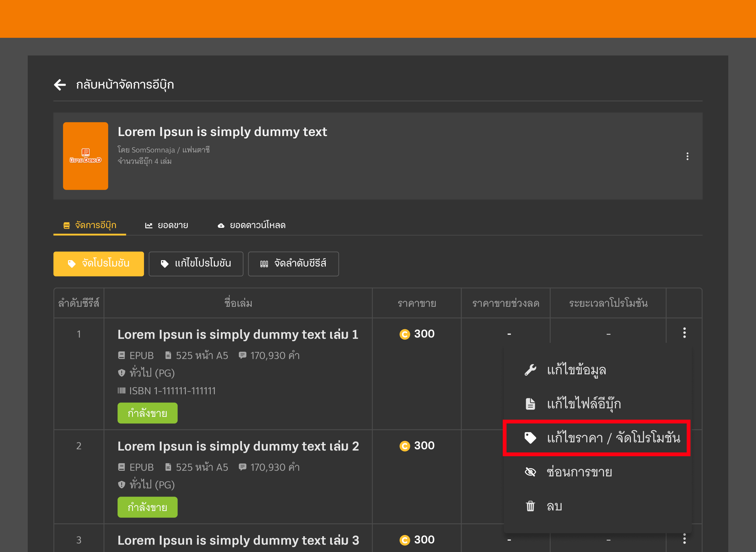Open three-dot menu for เล่ม 3 row

tap(684, 538)
